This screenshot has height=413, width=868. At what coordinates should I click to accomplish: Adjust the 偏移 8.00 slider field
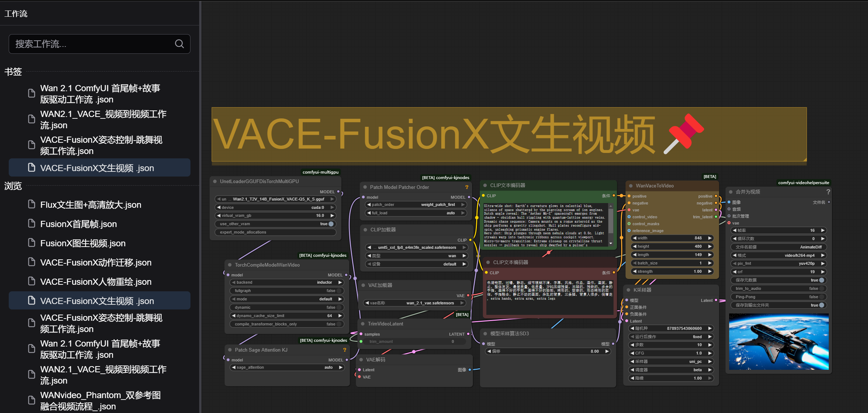(x=548, y=351)
